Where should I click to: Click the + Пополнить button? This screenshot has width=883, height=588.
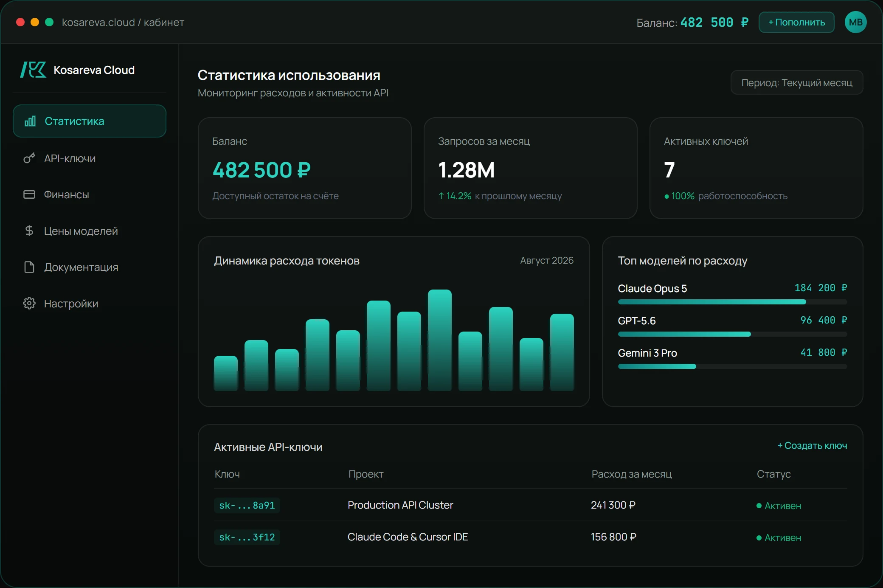[796, 22]
